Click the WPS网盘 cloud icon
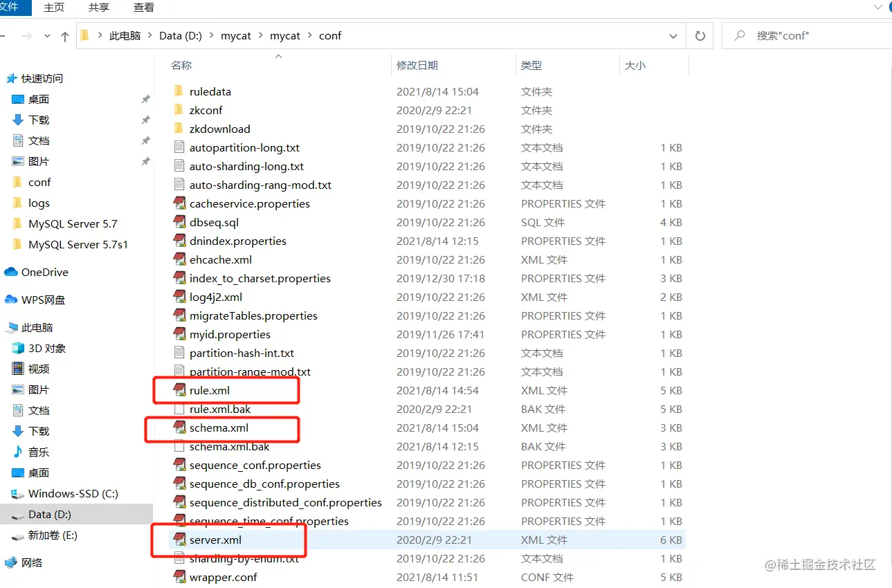892x588 pixels. pos(11,300)
